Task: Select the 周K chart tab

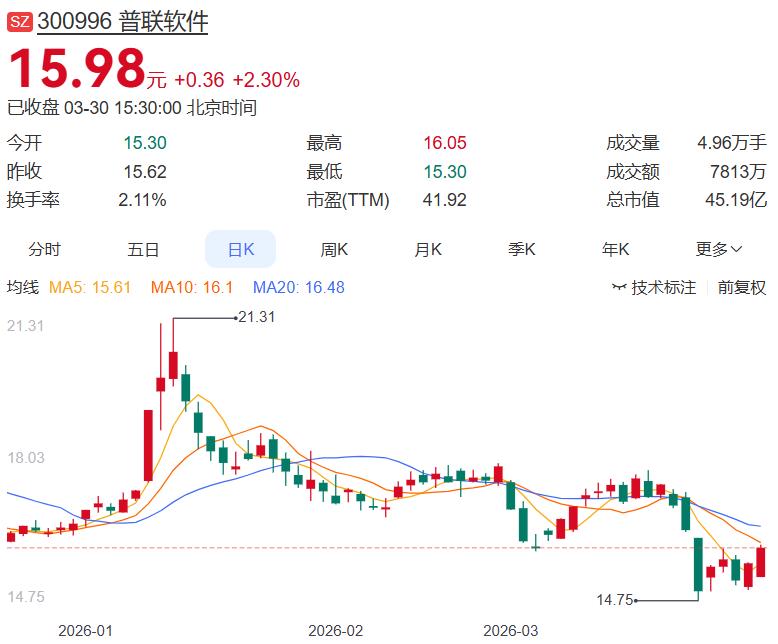Action: [334, 249]
